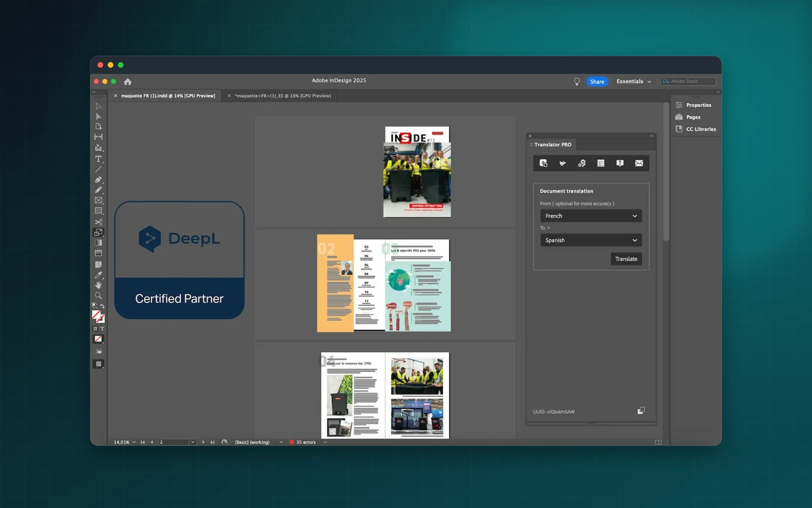Toggle formatting affects container
The image size is (812, 508).
[95, 329]
